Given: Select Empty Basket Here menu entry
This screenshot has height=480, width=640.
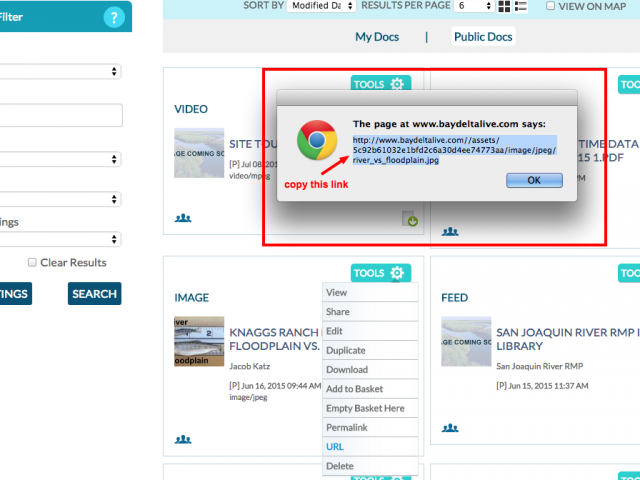Looking at the screenshot, I should [370, 408].
